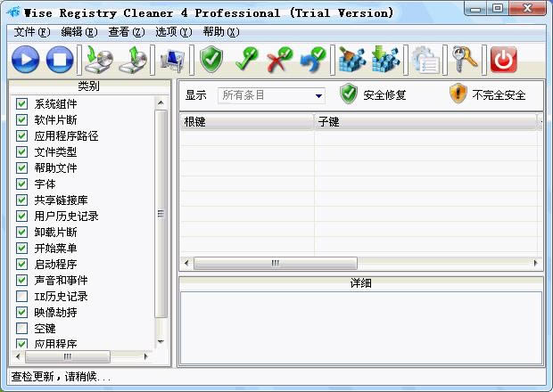Open 选项(Y) menu
Image resolution: width=553 pixels, height=392 pixels.
(x=174, y=32)
